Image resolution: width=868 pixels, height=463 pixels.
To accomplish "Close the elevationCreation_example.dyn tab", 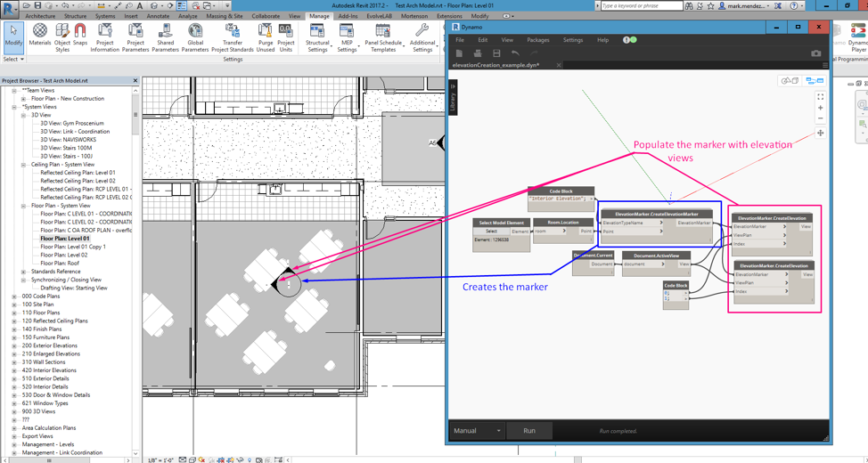I will (x=559, y=65).
